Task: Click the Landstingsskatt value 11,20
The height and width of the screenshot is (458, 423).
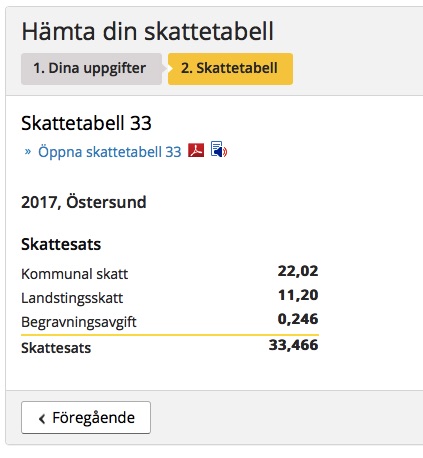Action: tap(298, 295)
